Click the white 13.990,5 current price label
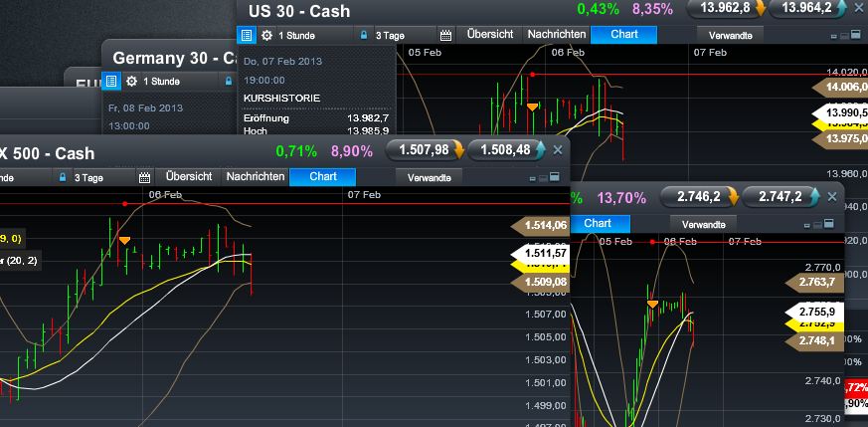 coord(840,112)
